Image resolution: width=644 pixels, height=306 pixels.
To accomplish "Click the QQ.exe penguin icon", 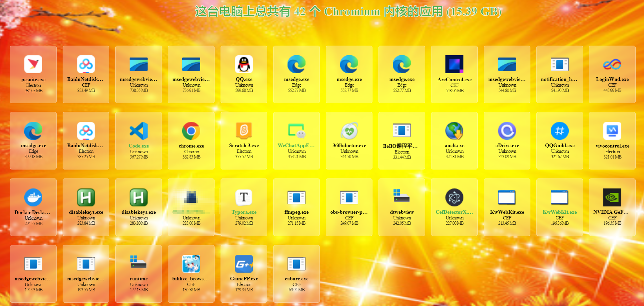I will [244, 64].
